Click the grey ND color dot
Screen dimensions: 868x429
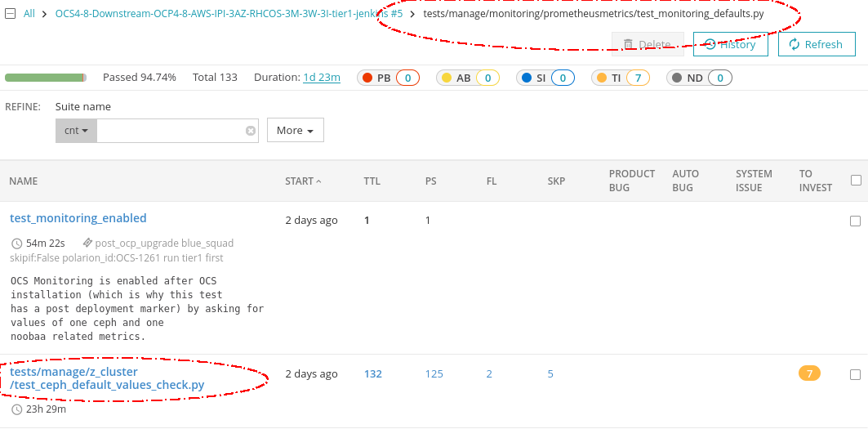click(x=676, y=78)
